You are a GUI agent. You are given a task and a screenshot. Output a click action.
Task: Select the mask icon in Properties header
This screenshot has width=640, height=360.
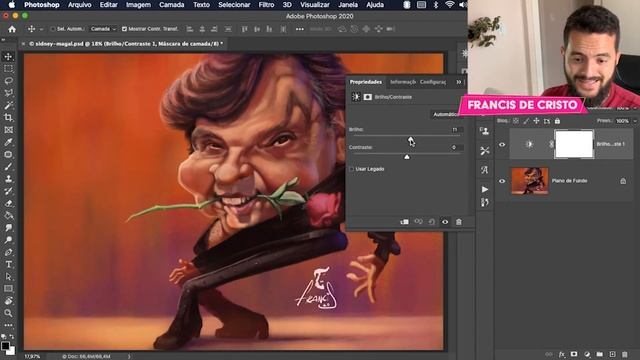[x=368, y=97]
